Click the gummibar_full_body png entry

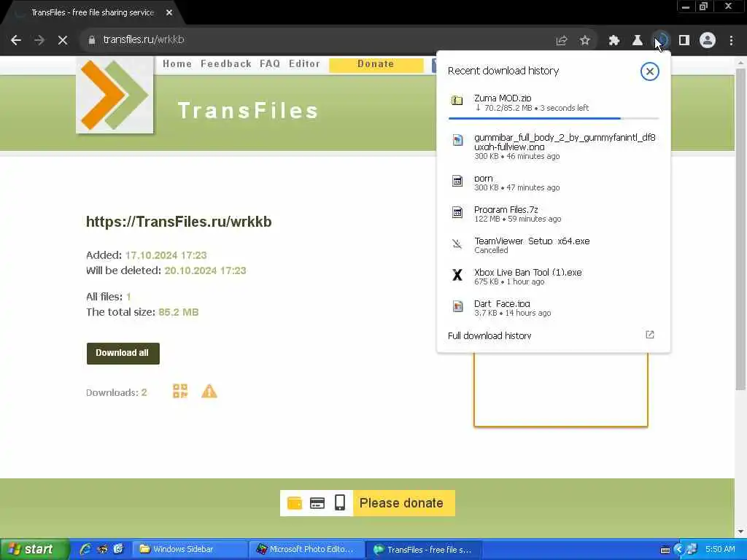click(x=554, y=146)
